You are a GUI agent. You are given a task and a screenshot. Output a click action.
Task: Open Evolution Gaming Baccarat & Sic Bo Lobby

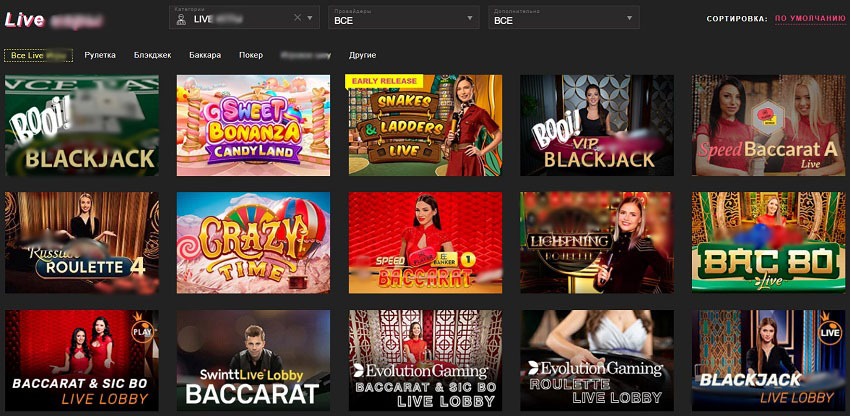point(425,360)
